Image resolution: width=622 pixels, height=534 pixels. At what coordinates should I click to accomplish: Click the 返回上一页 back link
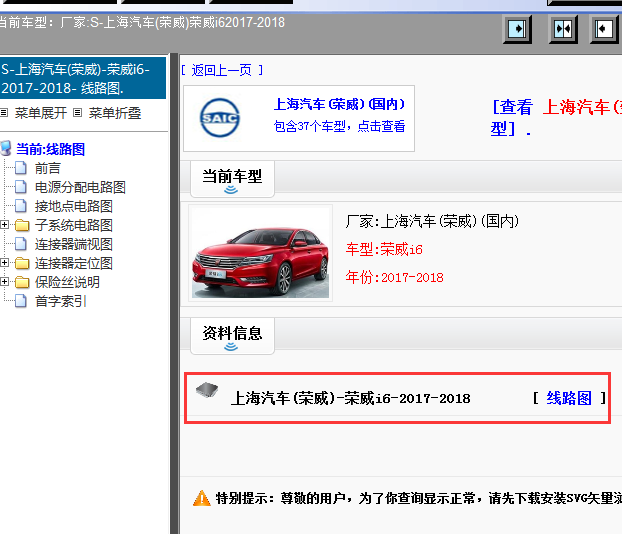pyautogui.click(x=222, y=71)
